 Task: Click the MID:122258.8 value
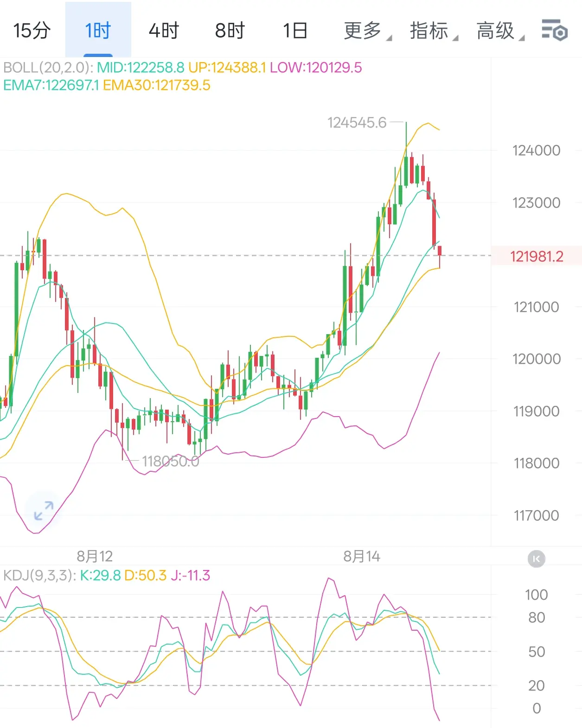coord(141,68)
